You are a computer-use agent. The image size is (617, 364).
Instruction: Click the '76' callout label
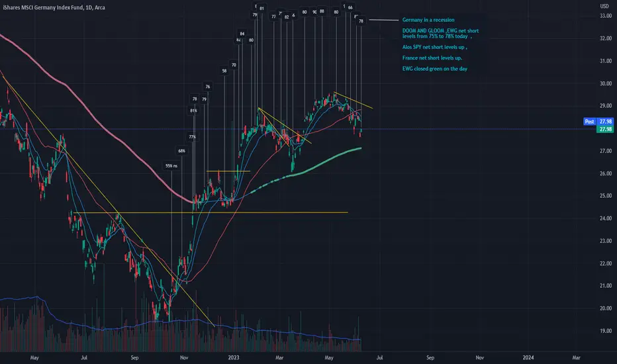[208, 87]
